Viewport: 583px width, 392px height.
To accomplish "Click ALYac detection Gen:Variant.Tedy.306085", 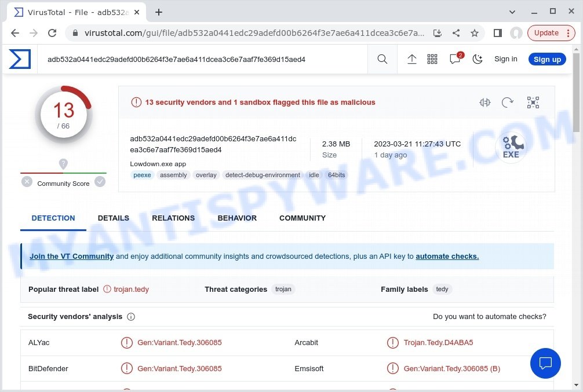I will coord(180,343).
